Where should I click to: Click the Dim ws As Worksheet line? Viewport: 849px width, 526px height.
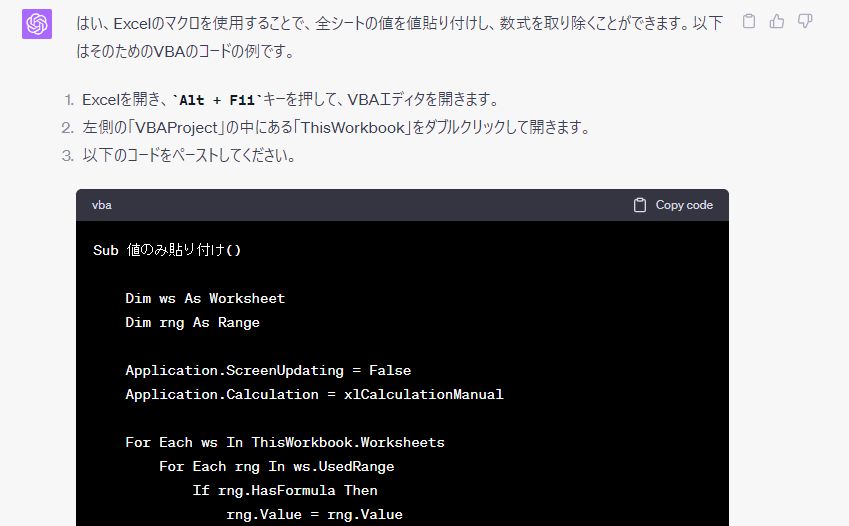205,298
